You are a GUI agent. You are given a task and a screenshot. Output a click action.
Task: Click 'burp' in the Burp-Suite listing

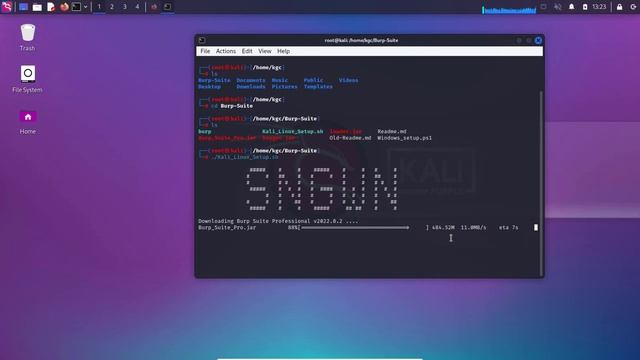point(204,131)
